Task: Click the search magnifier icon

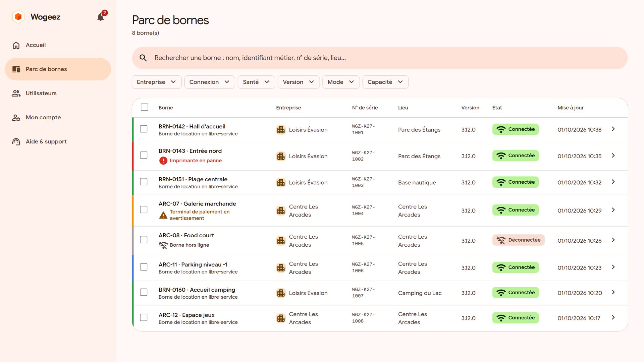Action: (143, 58)
